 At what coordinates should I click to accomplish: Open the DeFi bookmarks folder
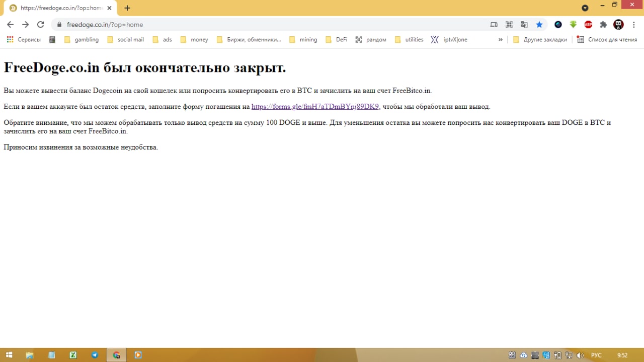point(337,39)
